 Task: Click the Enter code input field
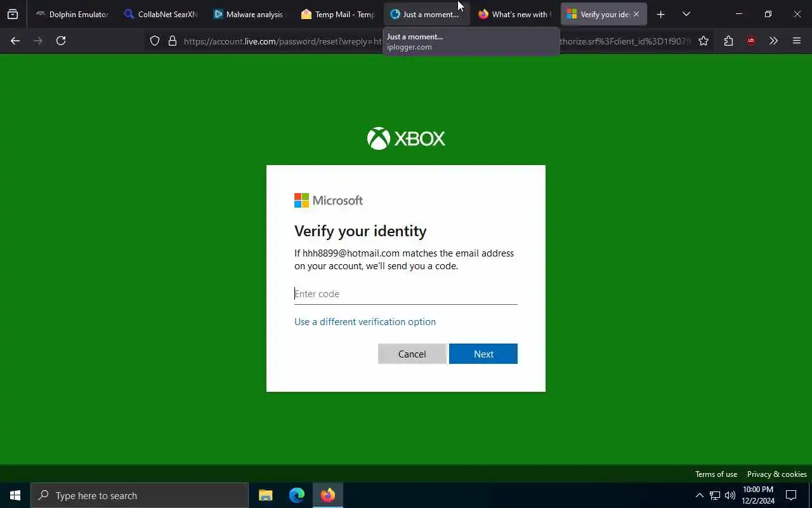[x=406, y=294]
